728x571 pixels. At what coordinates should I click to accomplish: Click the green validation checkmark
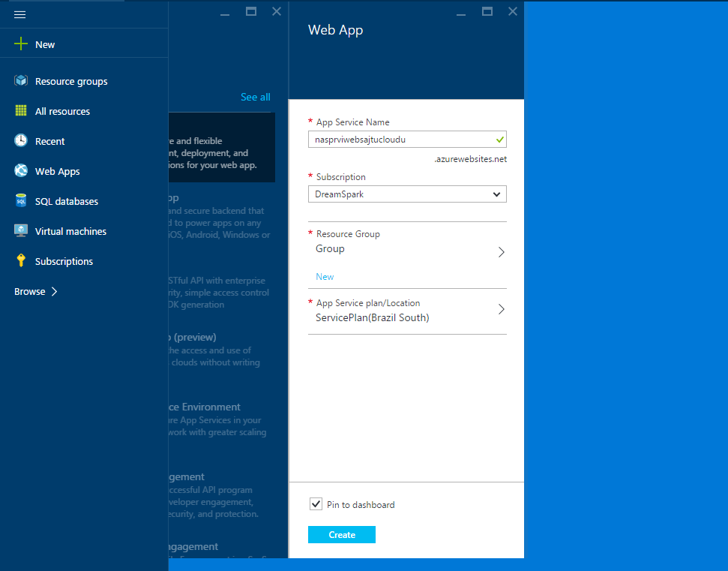coord(498,139)
